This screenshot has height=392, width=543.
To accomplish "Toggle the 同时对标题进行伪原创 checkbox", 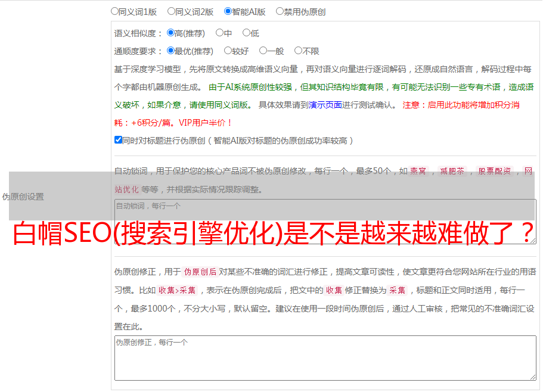I will click(118, 140).
